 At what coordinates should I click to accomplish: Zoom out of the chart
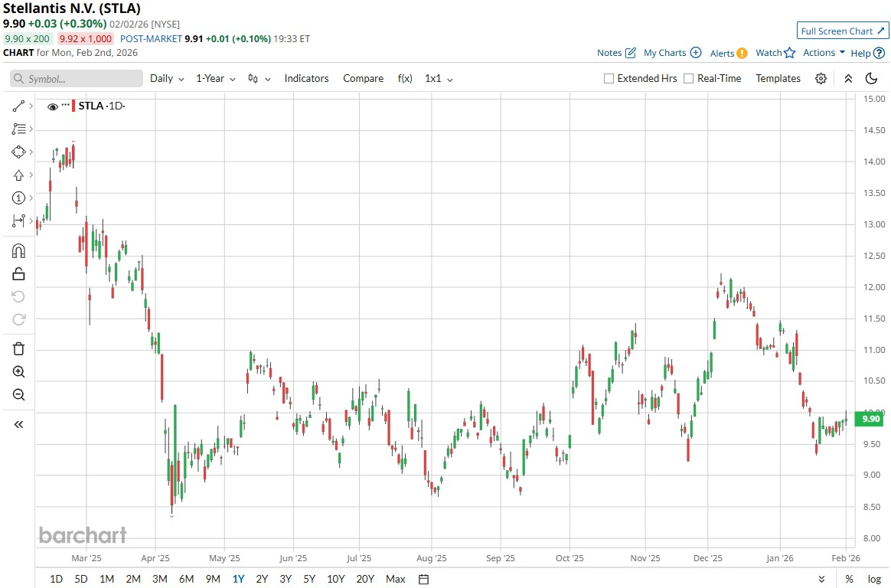tap(18, 394)
